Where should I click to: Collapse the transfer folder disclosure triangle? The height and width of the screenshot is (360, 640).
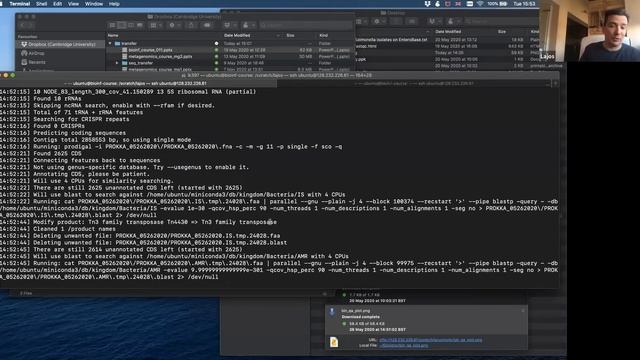point(110,43)
